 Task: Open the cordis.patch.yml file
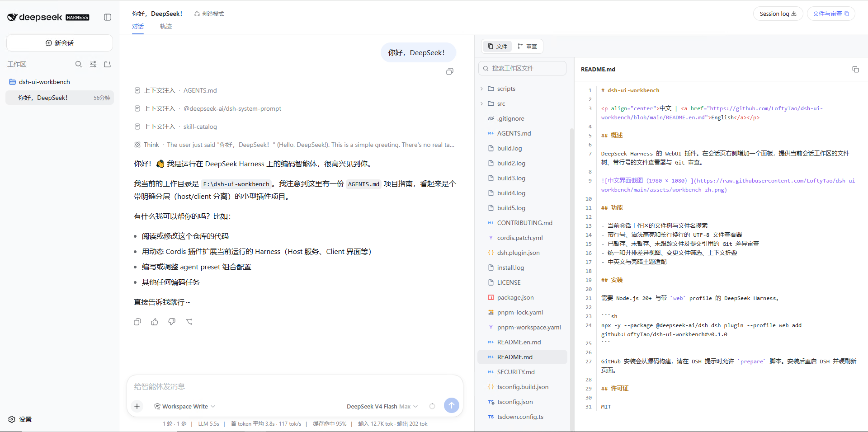click(x=522, y=238)
